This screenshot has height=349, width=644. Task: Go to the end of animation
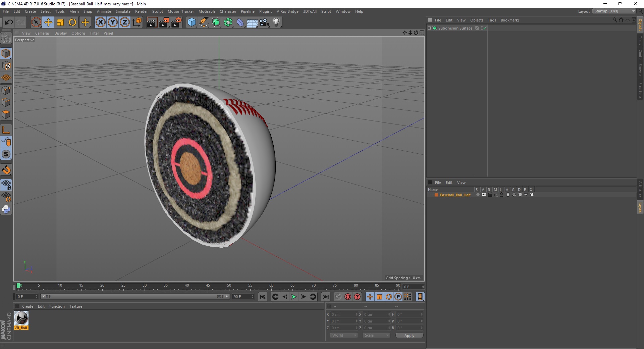[x=326, y=297]
